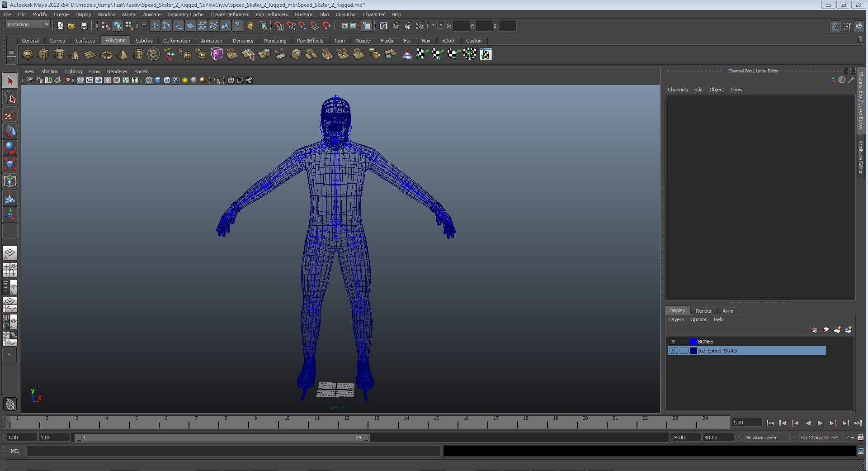Click the MEL command line input field

[x=233, y=451]
